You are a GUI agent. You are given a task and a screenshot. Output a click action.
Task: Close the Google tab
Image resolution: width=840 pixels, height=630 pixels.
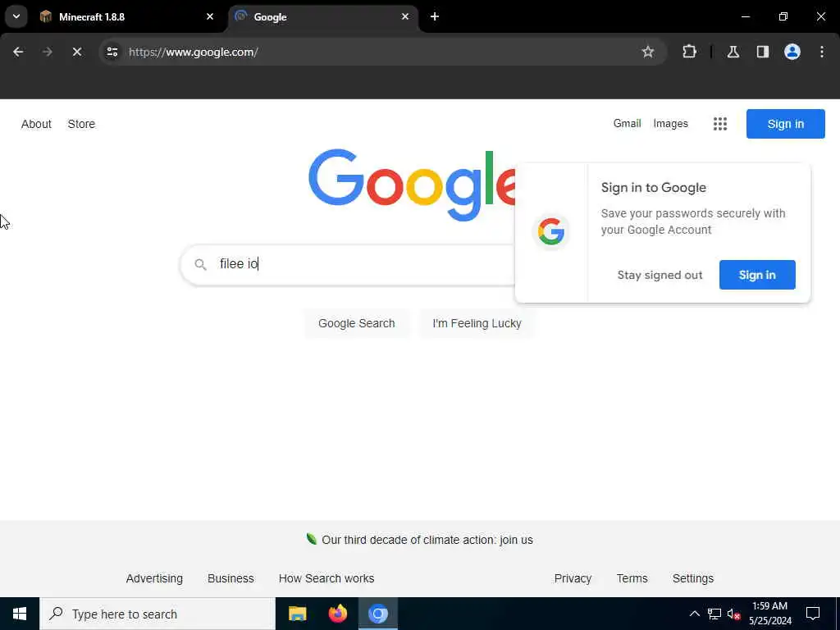pyautogui.click(x=405, y=16)
